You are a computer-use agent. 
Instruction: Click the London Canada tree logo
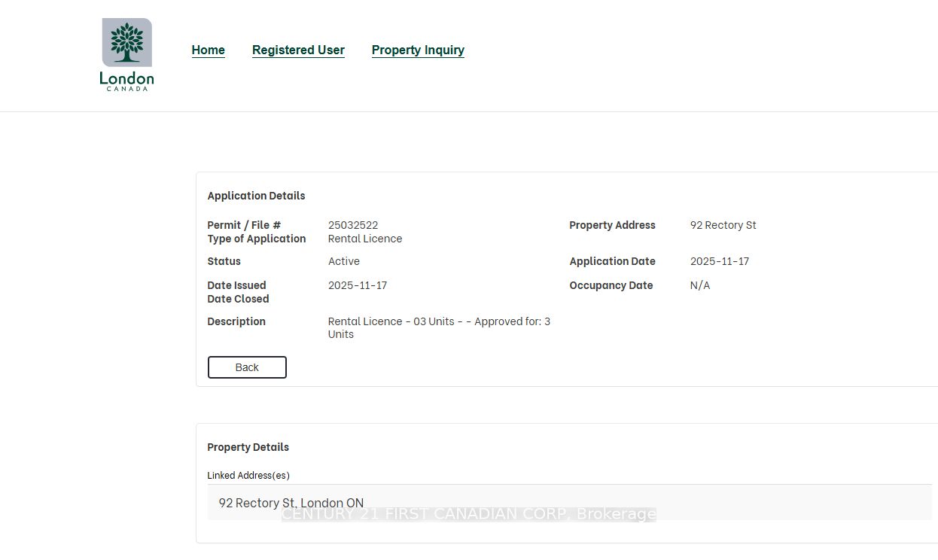(126, 54)
